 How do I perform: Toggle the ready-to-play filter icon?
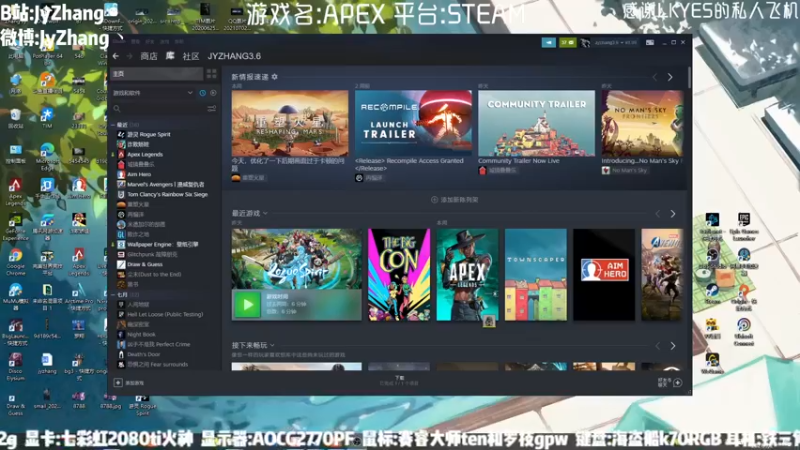pos(213,93)
